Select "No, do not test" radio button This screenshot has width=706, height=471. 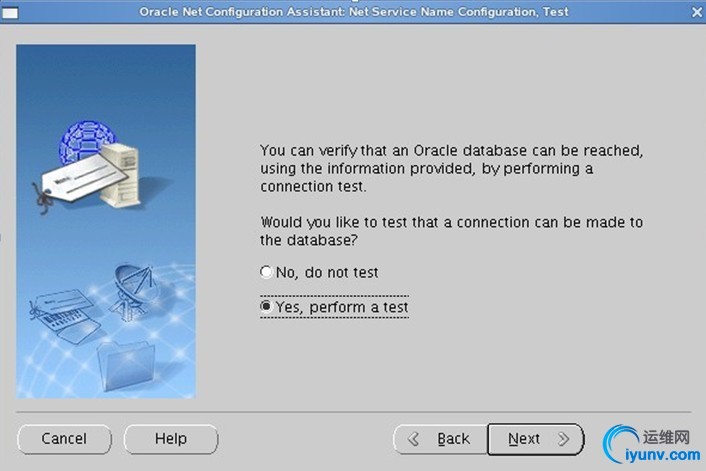pos(266,272)
